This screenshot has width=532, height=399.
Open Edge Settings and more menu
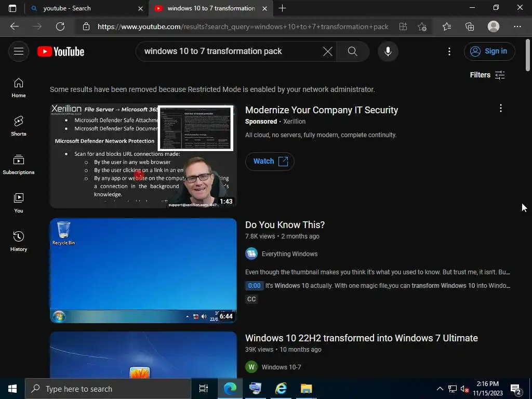[x=517, y=26]
